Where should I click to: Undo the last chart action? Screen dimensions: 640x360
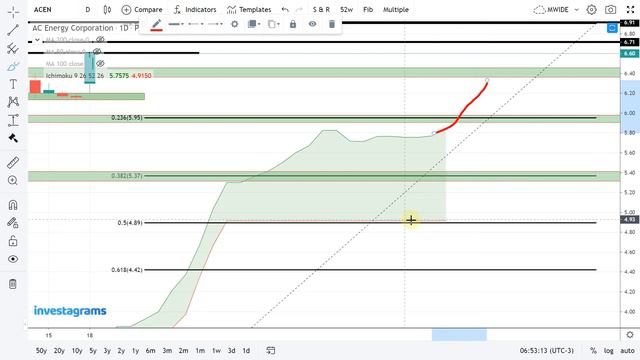coord(285,9)
